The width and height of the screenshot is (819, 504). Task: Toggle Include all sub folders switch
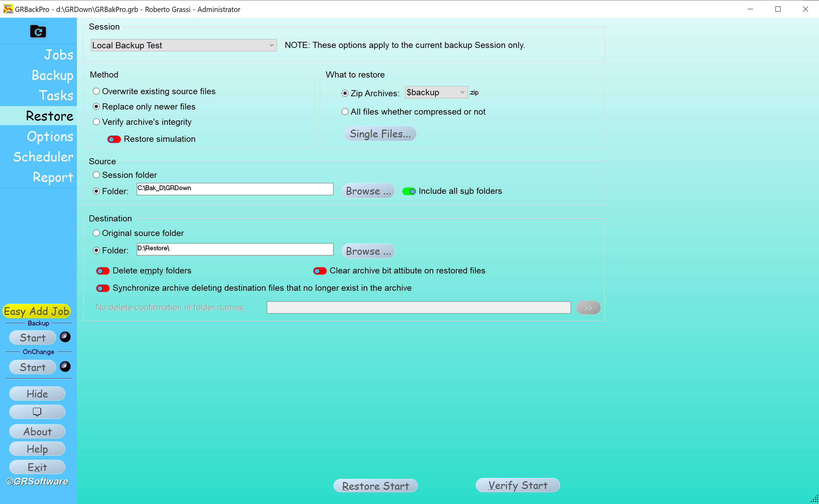pyautogui.click(x=410, y=191)
